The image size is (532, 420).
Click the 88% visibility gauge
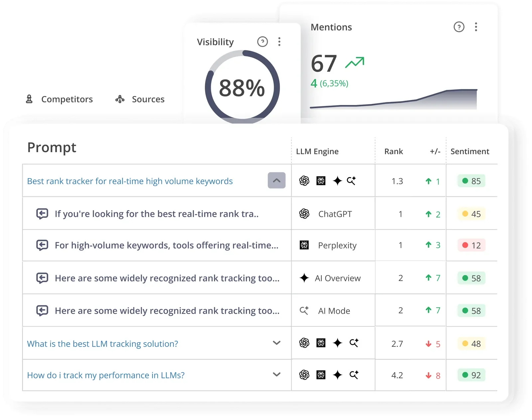[242, 87]
